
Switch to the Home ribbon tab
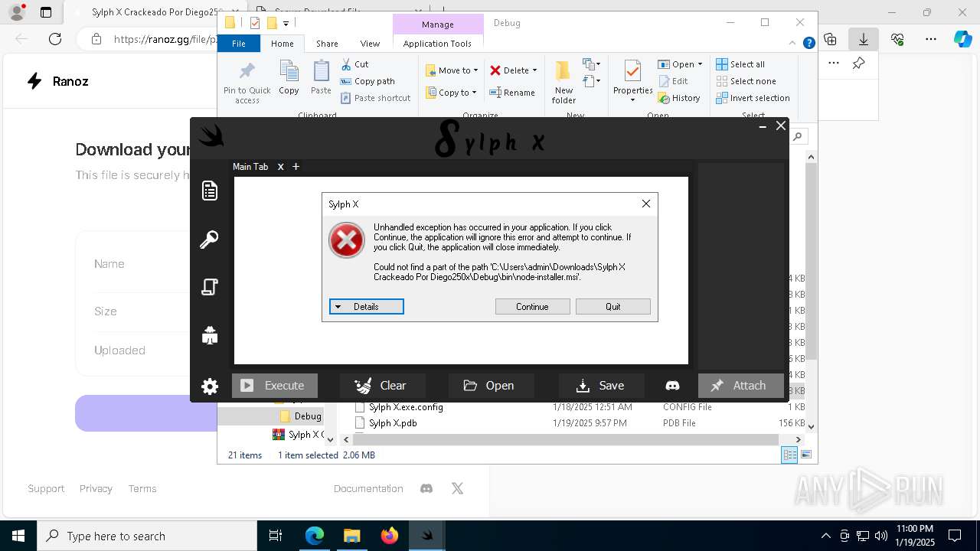click(x=283, y=44)
